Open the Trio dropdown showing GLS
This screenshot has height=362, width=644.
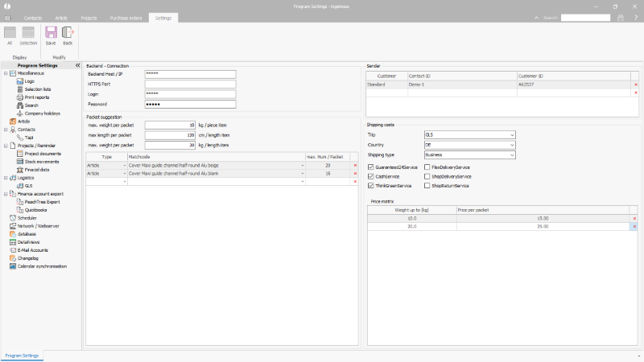pyautogui.click(x=470, y=134)
